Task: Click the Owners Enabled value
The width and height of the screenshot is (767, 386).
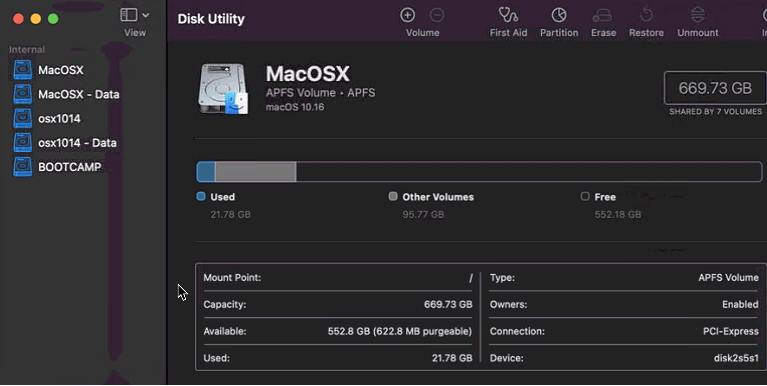Action: tap(740, 304)
